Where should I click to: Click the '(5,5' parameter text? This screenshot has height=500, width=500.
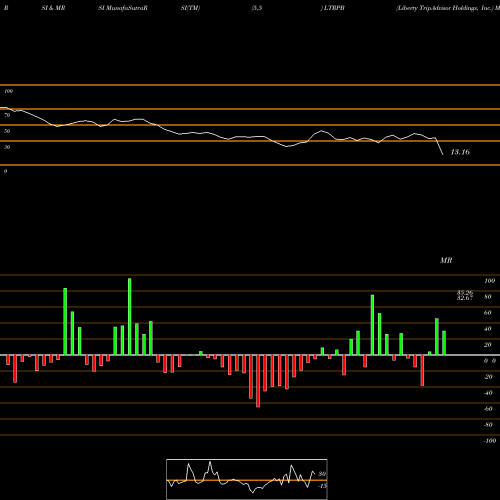tap(257, 8)
